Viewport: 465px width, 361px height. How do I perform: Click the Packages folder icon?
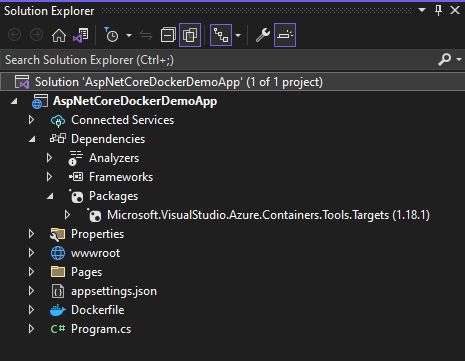click(x=76, y=196)
